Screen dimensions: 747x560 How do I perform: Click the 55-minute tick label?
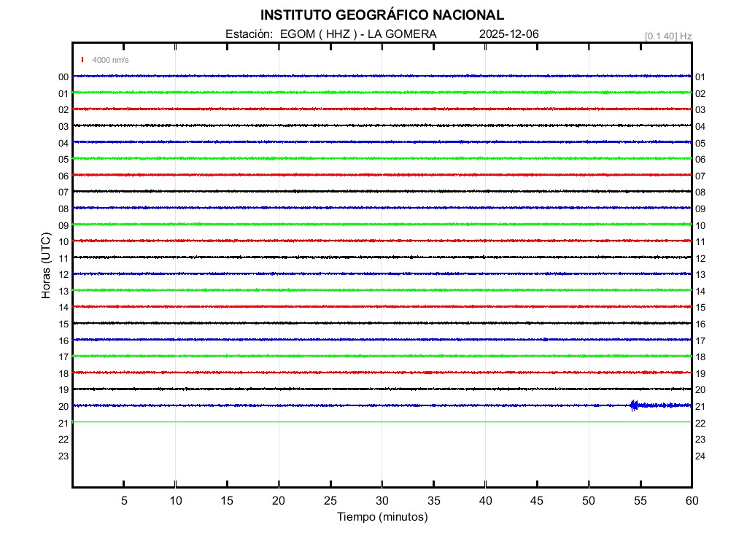tap(640, 500)
